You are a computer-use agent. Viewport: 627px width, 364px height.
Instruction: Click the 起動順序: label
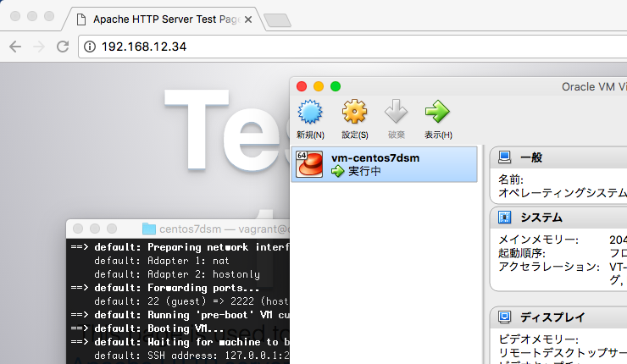[x=522, y=253]
